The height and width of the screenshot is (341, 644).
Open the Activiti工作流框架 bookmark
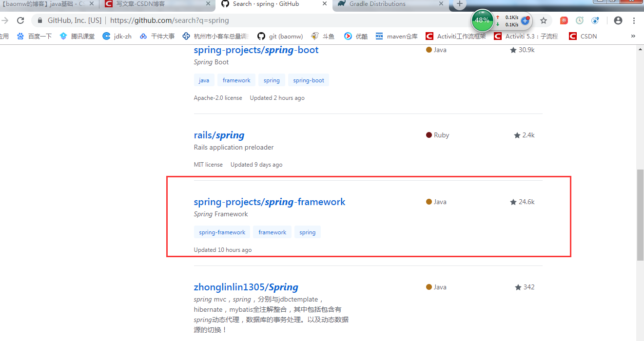(x=455, y=36)
